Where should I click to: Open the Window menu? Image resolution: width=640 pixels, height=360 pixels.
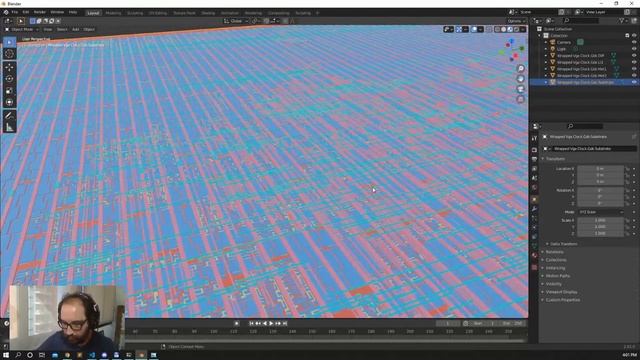point(57,12)
